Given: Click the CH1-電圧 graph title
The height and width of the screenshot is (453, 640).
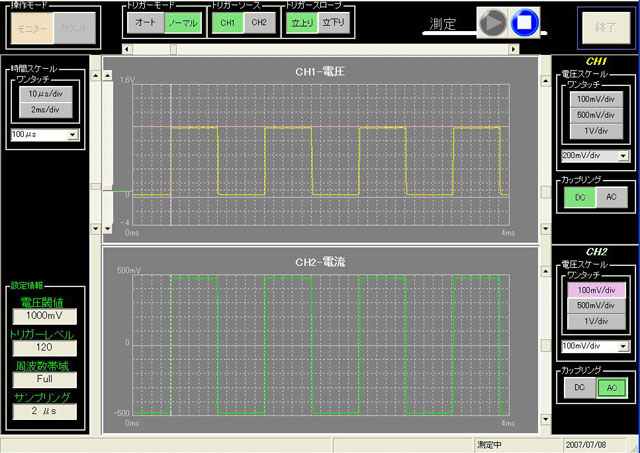Looking at the screenshot, I should [x=320, y=72].
